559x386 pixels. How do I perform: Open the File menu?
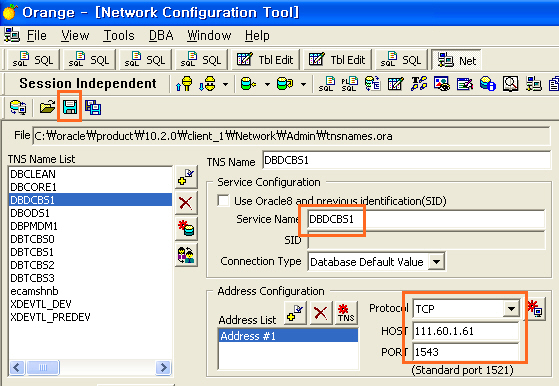tap(36, 36)
